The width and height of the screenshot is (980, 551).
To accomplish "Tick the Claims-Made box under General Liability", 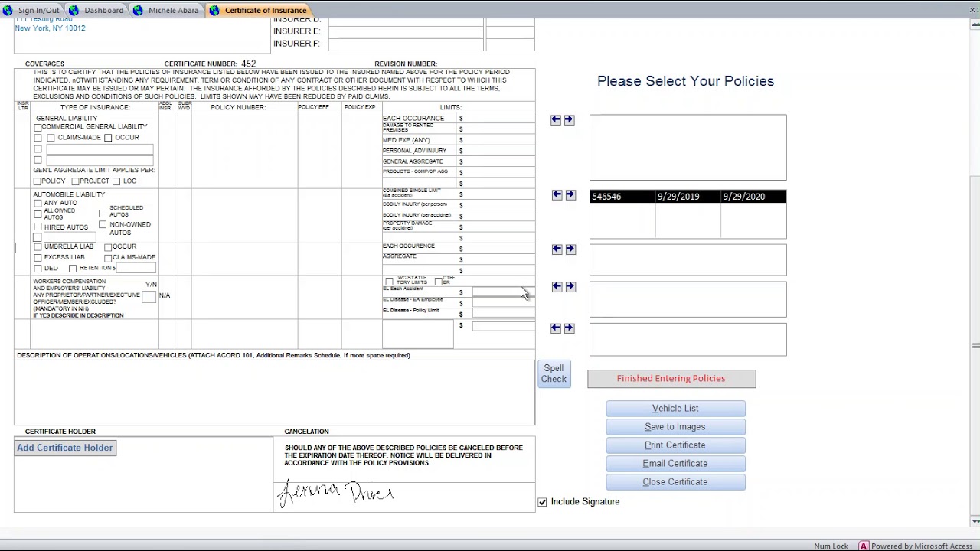I will coord(51,138).
